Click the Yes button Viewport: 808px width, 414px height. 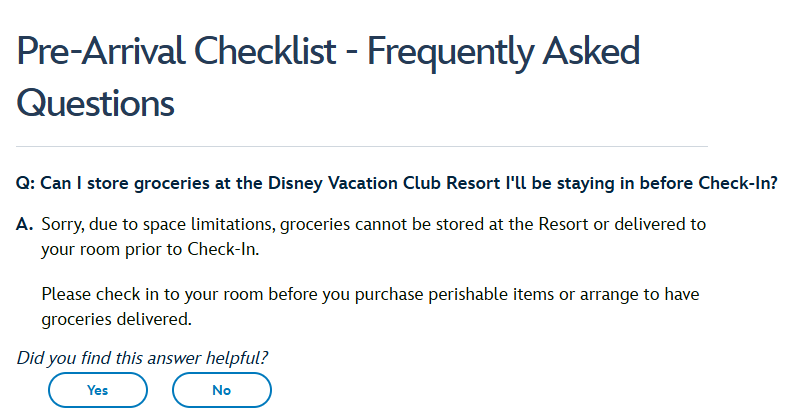pos(98,390)
